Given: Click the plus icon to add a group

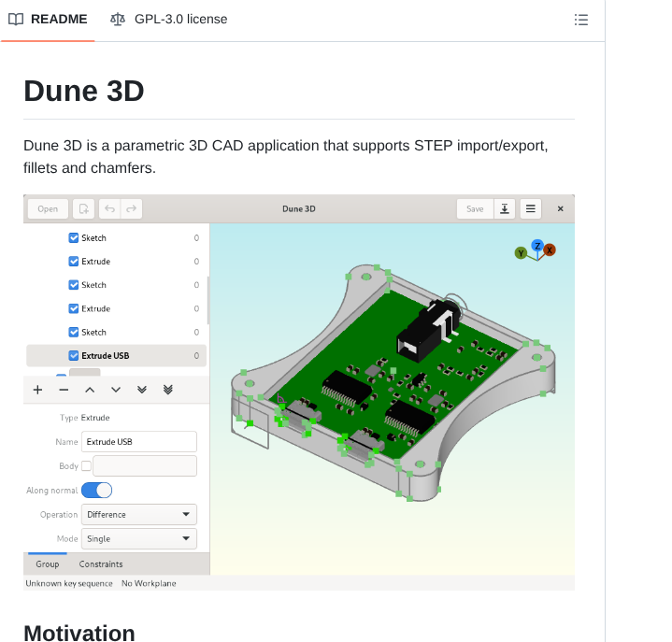Looking at the screenshot, I should click(x=37, y=390).
